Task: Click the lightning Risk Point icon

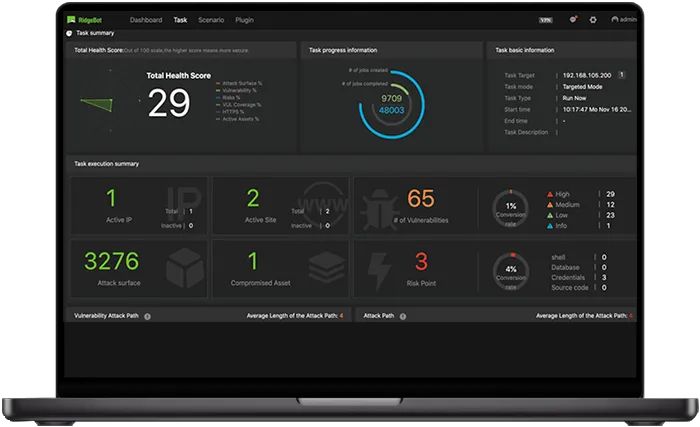Action: pos(379,271)
